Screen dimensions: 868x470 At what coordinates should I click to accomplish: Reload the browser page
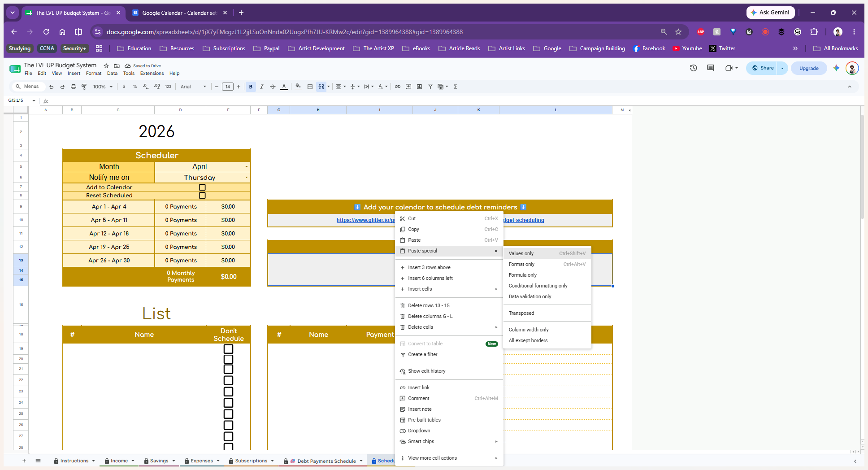click(46, 32)
